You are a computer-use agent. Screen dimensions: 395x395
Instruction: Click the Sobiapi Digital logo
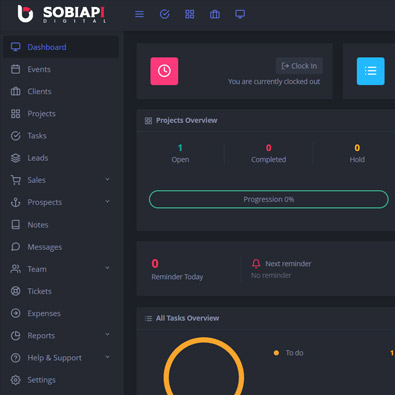click(x=62, y=14)
